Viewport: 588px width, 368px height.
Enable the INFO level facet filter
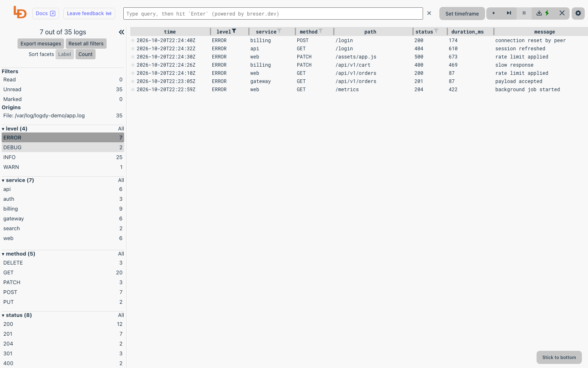coord(63,157)
